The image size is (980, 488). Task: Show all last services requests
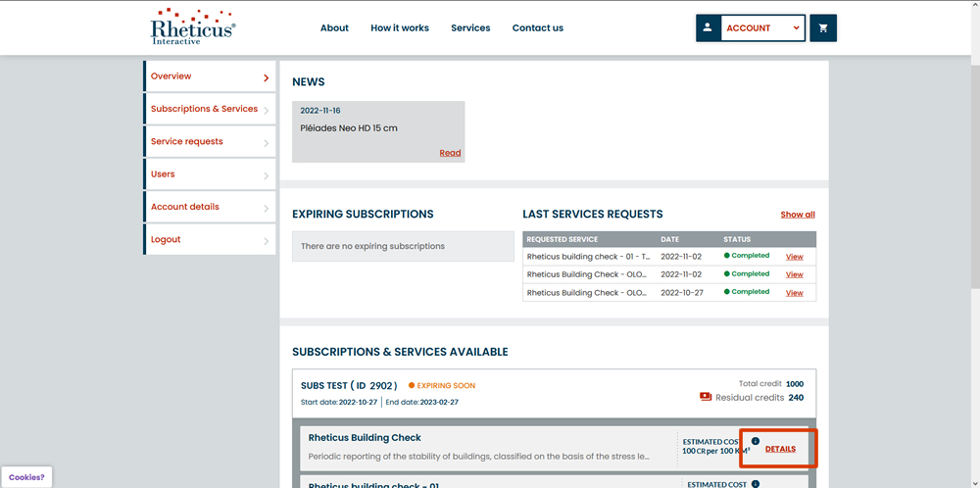[798, 215]
